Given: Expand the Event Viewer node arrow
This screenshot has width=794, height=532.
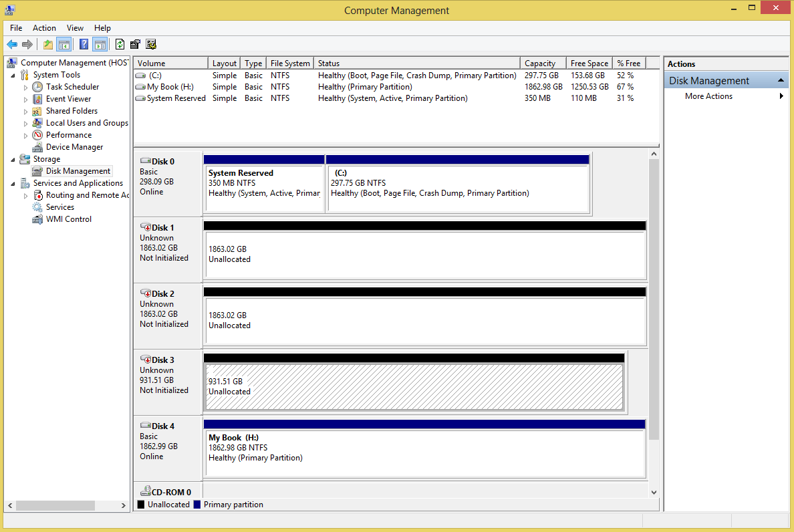Looking at the screenshot, I should pos(26,100).
